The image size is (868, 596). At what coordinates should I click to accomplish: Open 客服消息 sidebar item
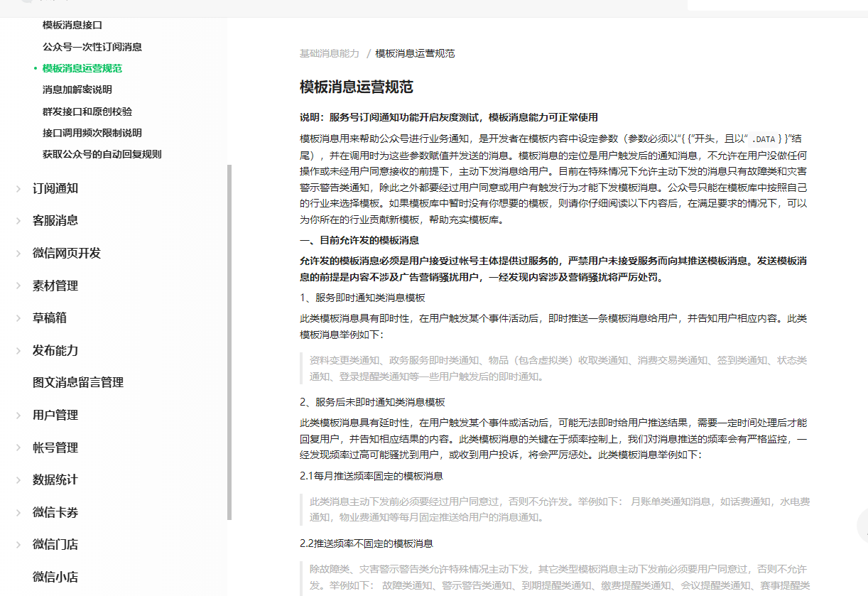pyautogui.click(x=55, y=220)
